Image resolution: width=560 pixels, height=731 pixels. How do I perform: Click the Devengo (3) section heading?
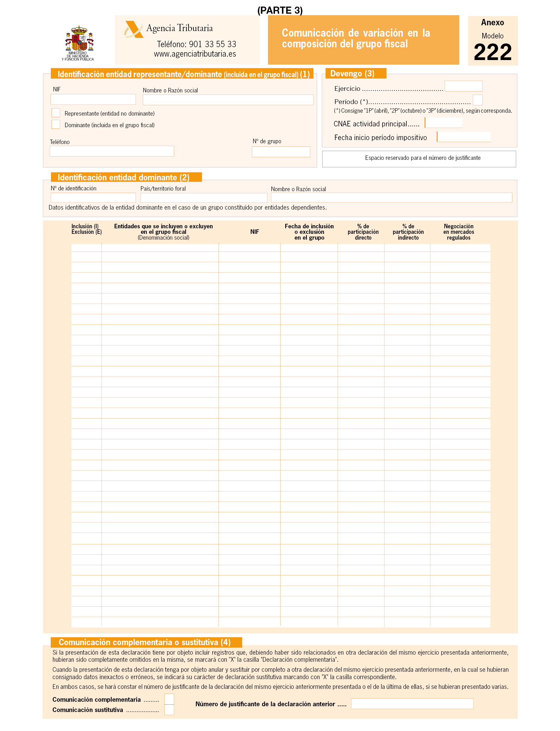tap(356, 73)
